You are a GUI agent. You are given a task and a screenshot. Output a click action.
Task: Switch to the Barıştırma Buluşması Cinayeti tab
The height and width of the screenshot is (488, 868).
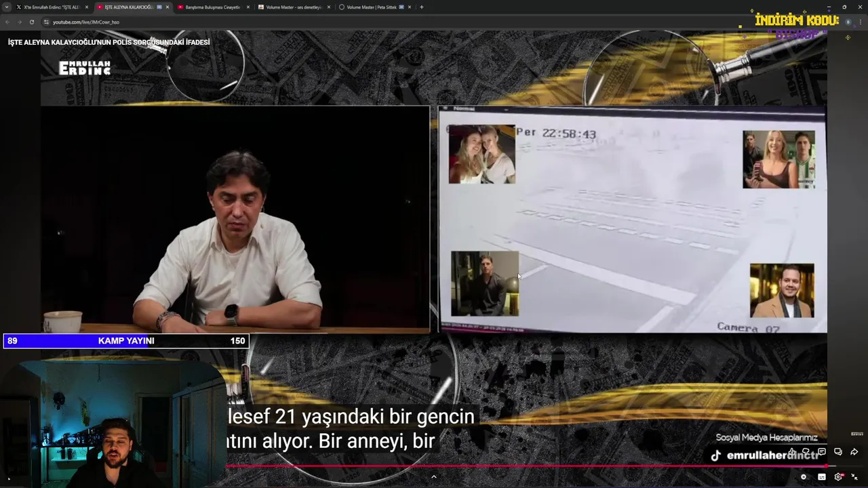tap(212, 7)
